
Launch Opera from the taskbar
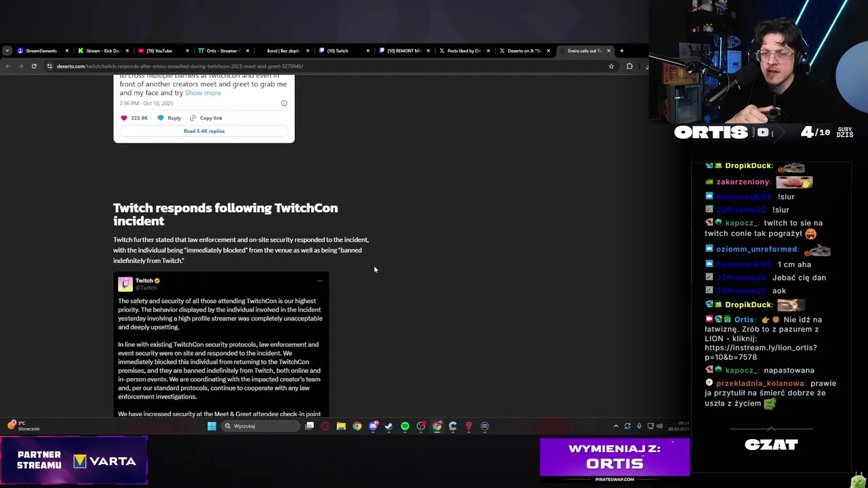pos(325,426)
